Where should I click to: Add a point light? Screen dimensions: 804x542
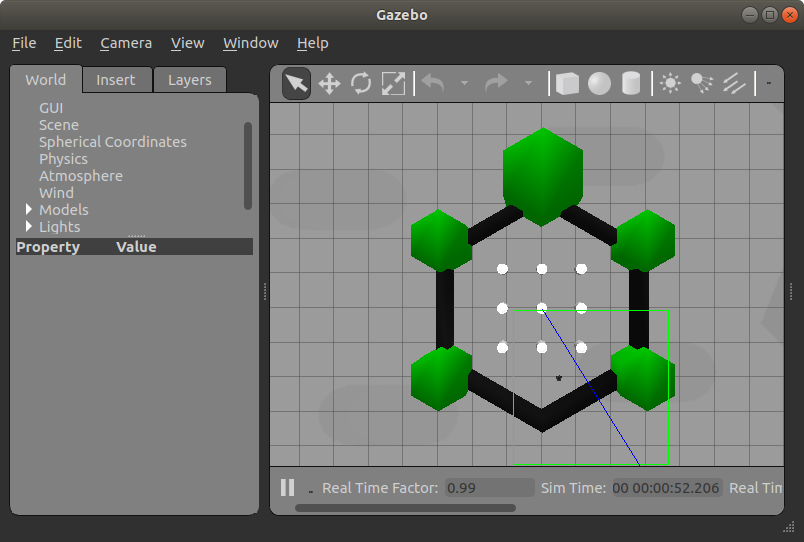pos(670,83)
